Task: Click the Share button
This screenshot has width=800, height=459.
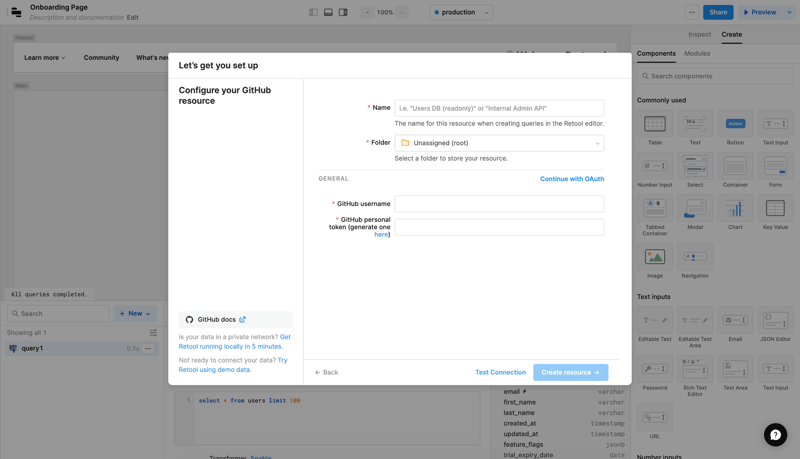Action: click(718, 12)
